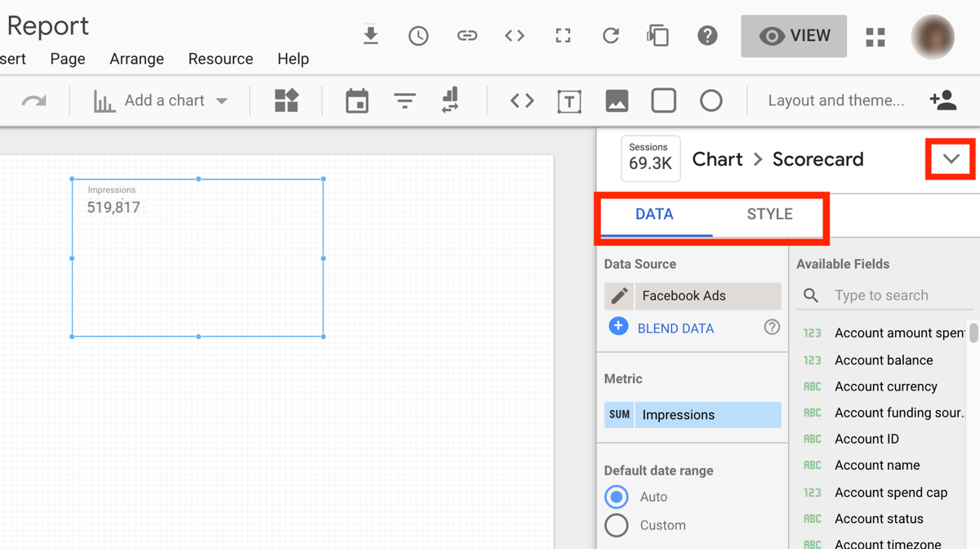Insert a date range control
This screenshot has width=980, height=549.
tap(357, 101)
